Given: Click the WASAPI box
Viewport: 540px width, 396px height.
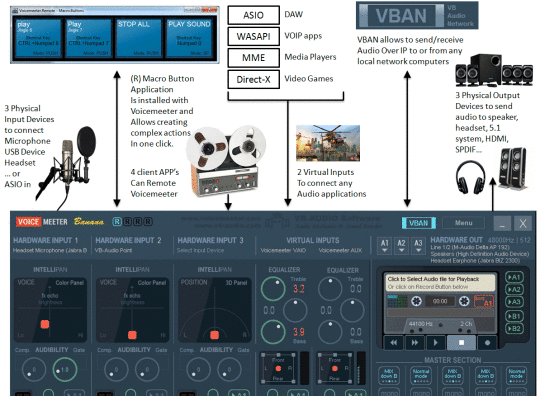Looking at the screenshot, I should (x=253, y=36).
